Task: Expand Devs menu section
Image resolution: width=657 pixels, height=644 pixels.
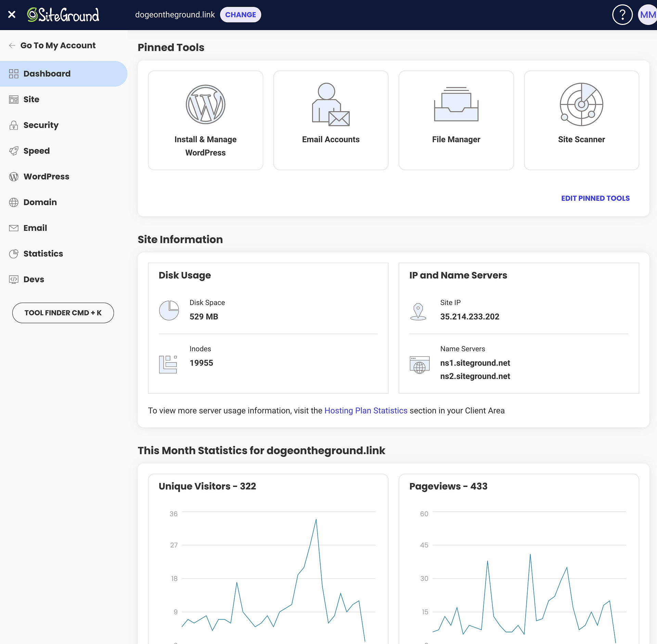Action: tap(34, 279)
